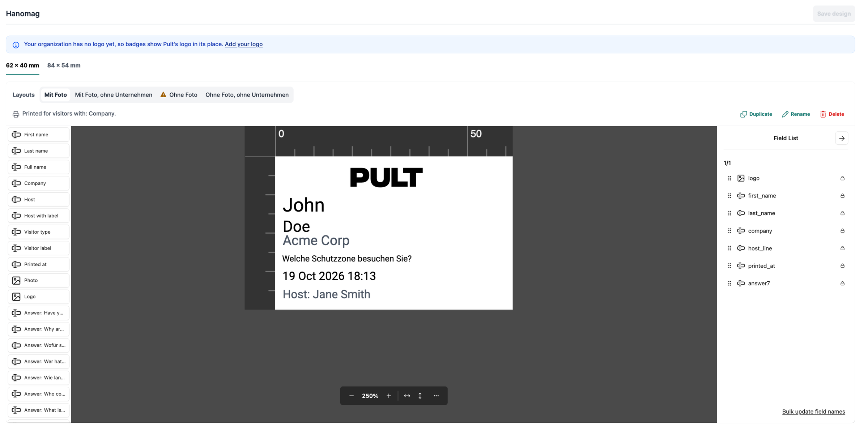This screenshot has width=868, height=426.
Task: Add the Host with label field
Action: pyautogui.click(x=39, y=216)
